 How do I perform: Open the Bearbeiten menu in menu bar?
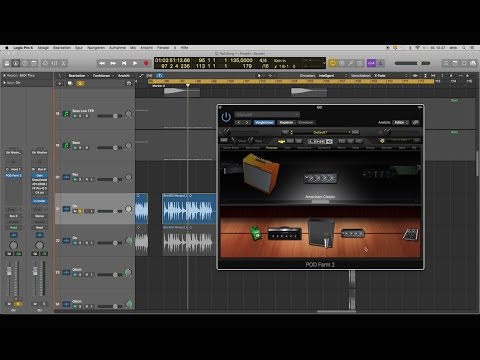point(62,48)
